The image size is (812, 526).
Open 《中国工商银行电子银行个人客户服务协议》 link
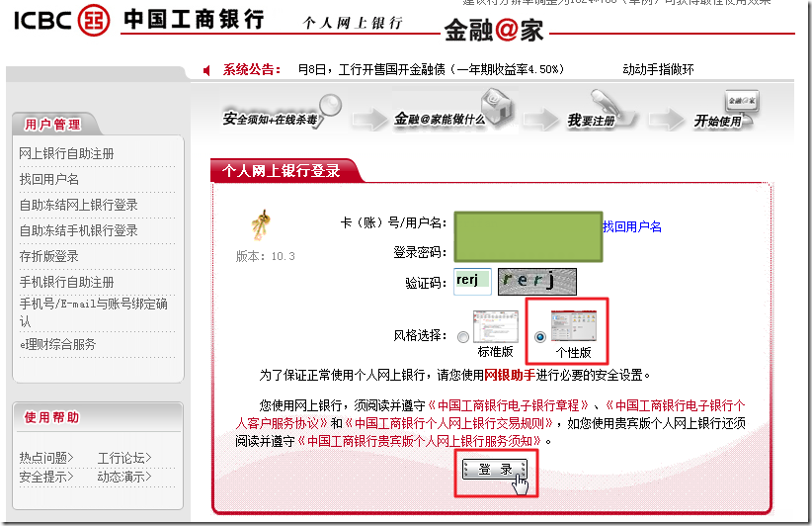[491, 414]
